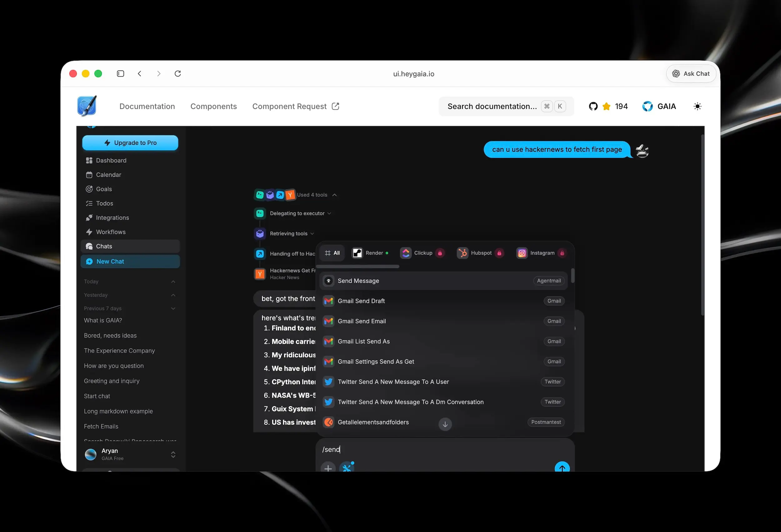Focus the Search documentation field
The height and width of the screenshot is (532, 781).
[x=506, y=106]
